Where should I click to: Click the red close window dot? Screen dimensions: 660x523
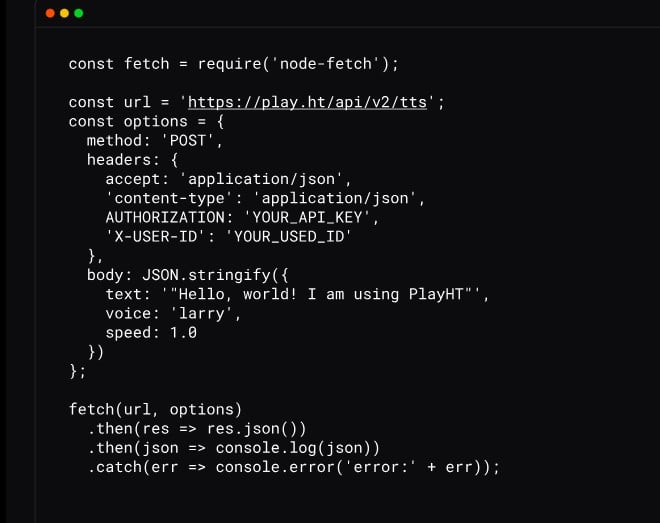[50, 13]
